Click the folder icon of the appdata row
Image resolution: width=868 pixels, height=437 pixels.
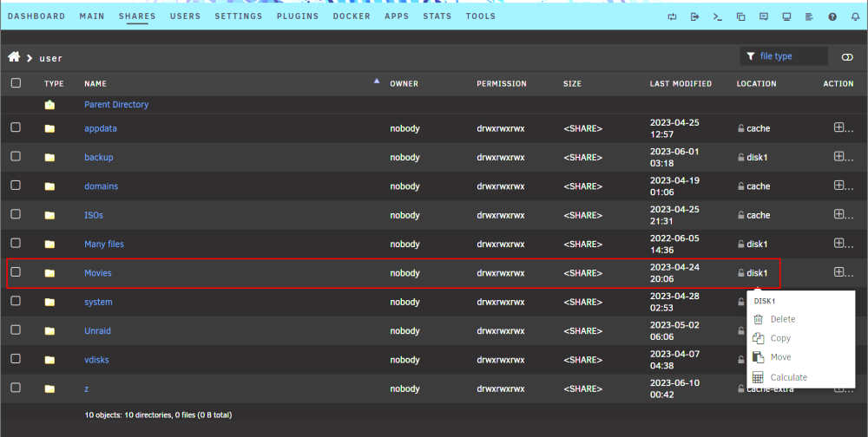[x=49, y=128]
